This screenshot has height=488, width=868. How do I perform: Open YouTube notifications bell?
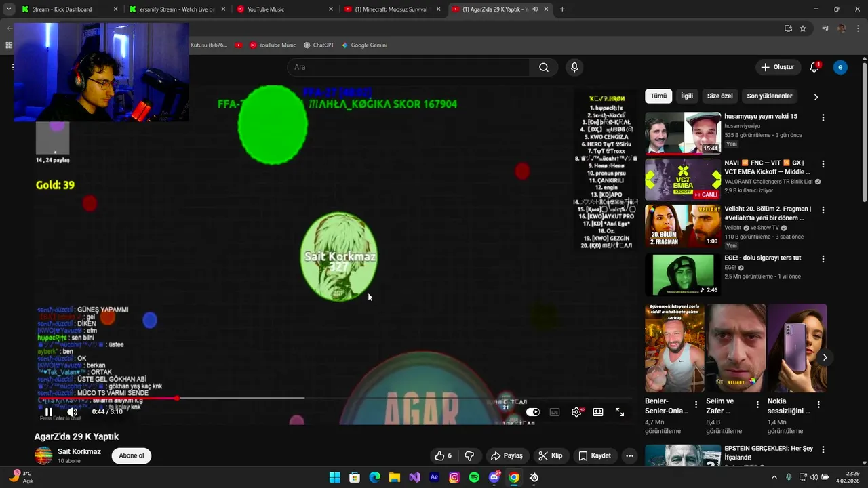point(814,67)
